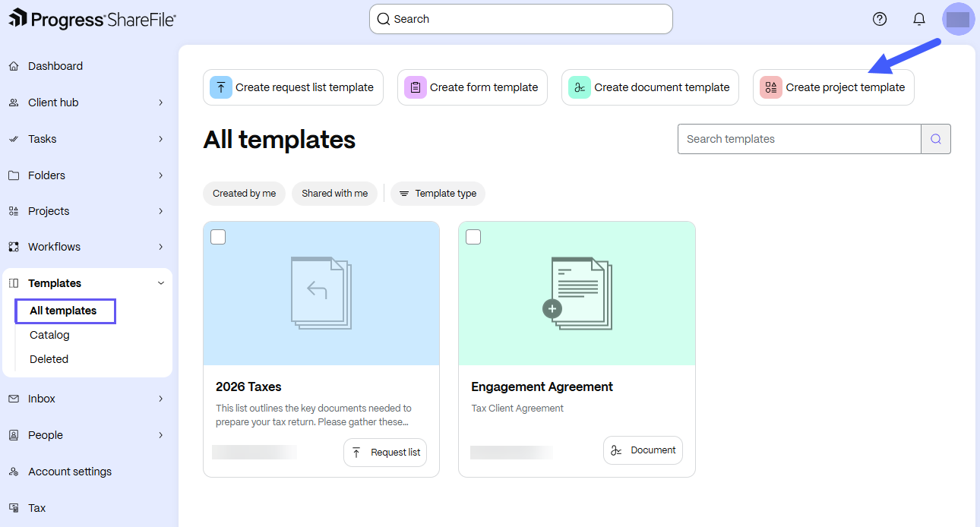
Task: Click the Tax icon in sidebar
Action: (14, 508)
